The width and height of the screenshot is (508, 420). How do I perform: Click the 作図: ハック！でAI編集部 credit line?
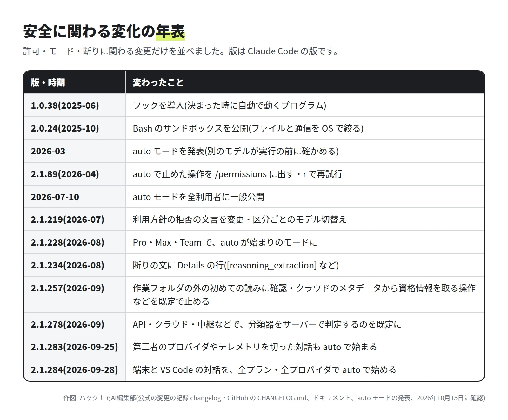pyautogui.click(x=274, y=398)
